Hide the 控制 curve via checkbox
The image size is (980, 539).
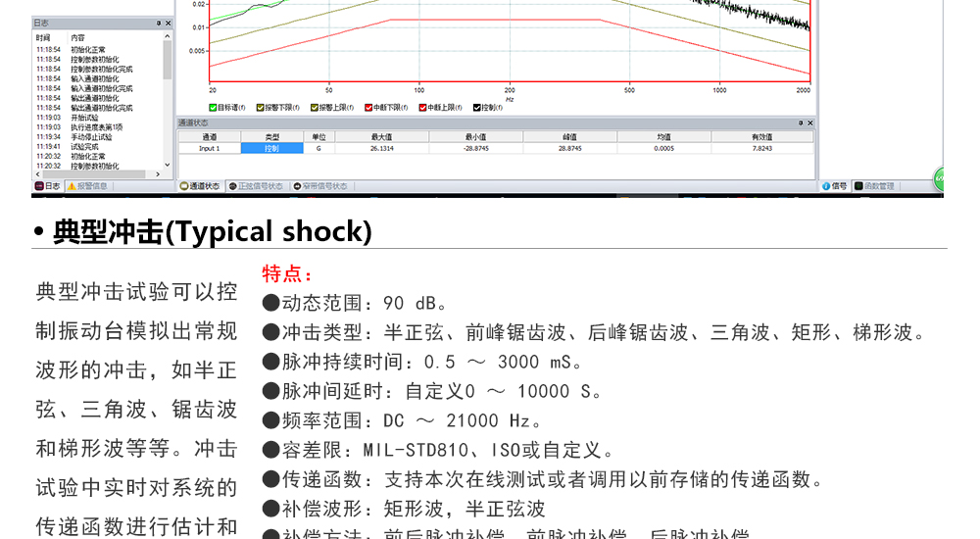(x=477, y=108)
